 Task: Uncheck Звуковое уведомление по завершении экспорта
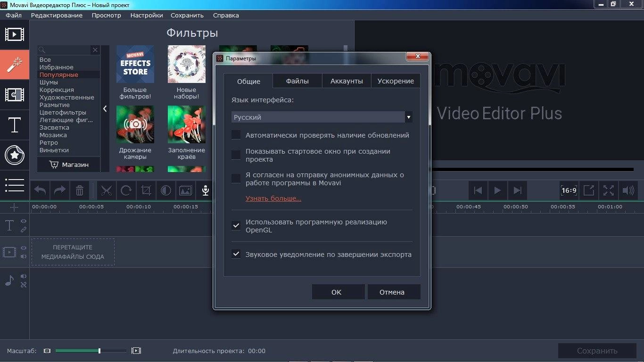pyautogui.click(x=236, y=254)
